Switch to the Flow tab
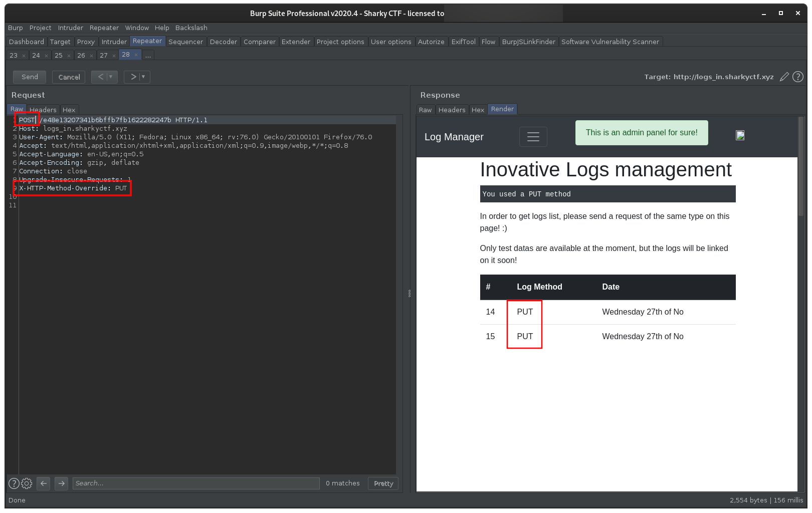Viewport: 812px width, 513px height. pos(489,42)
